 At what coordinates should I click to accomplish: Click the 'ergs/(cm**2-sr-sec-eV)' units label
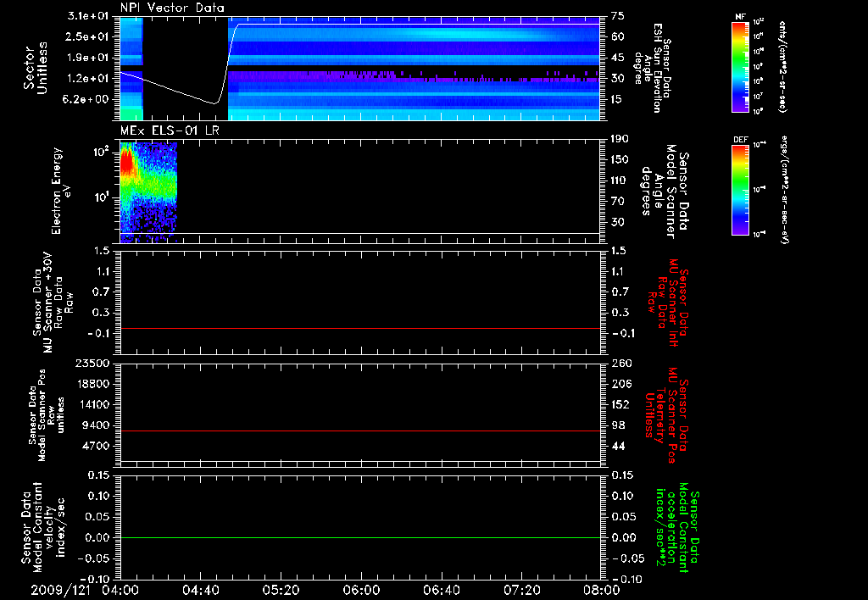[784, 189]
